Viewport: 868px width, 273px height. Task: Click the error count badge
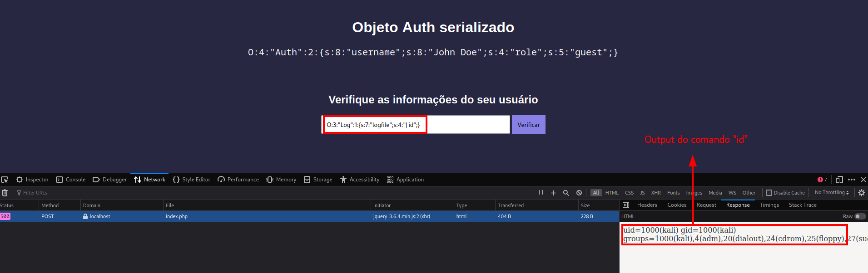822,180
